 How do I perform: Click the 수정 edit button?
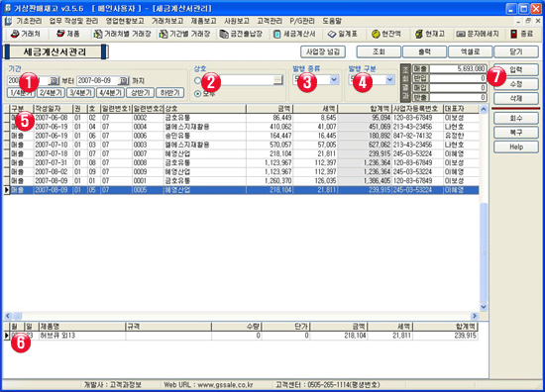(516, 84)
